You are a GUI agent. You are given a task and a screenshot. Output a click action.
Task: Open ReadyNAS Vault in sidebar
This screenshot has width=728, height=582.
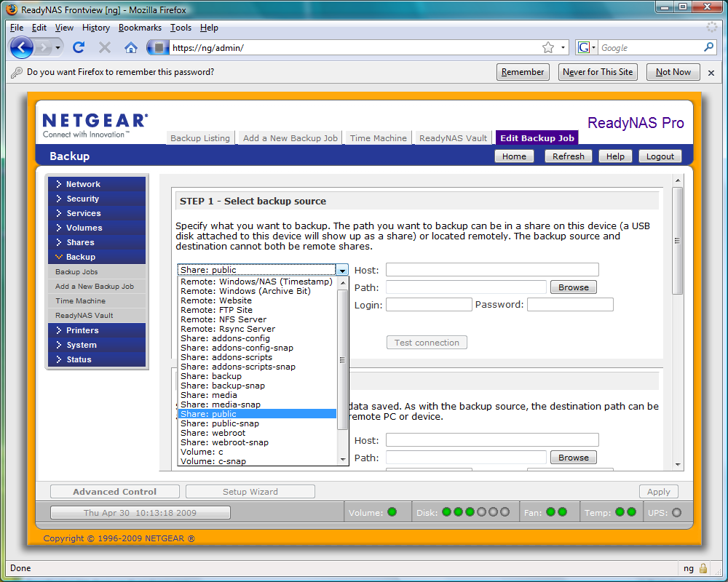(x=97, y=316)
